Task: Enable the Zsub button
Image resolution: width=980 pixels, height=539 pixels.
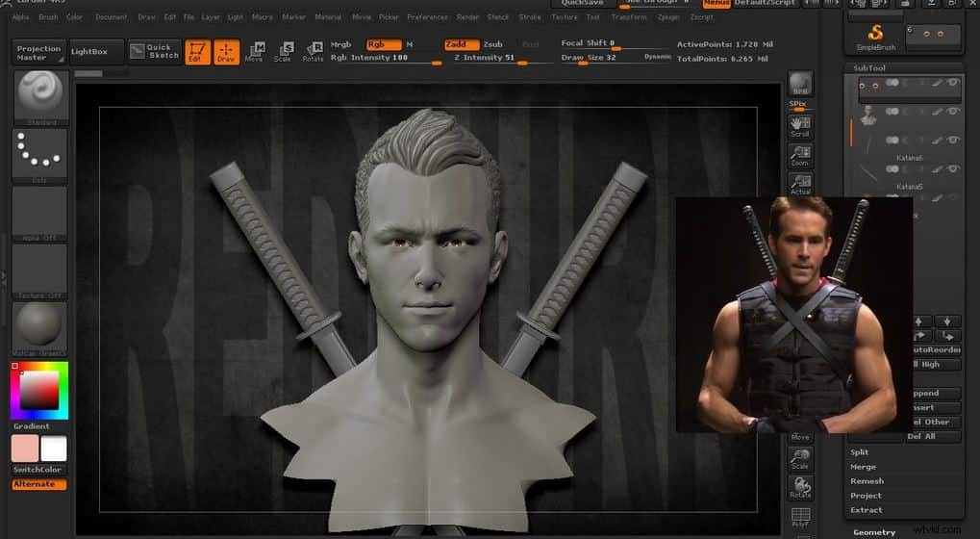Action: click(492, 44)
